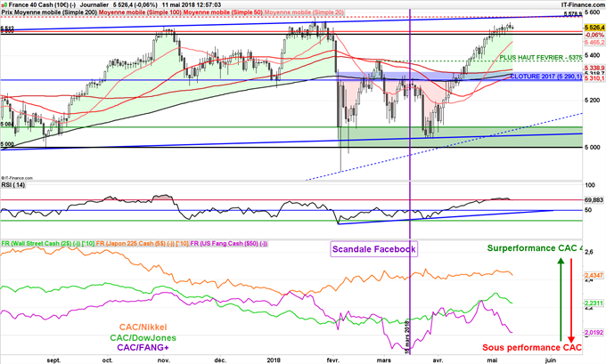Click the 2,4347 orange ratio value tag
The width and height of the screenshot is (606, 364).
(x=594, y=275)
